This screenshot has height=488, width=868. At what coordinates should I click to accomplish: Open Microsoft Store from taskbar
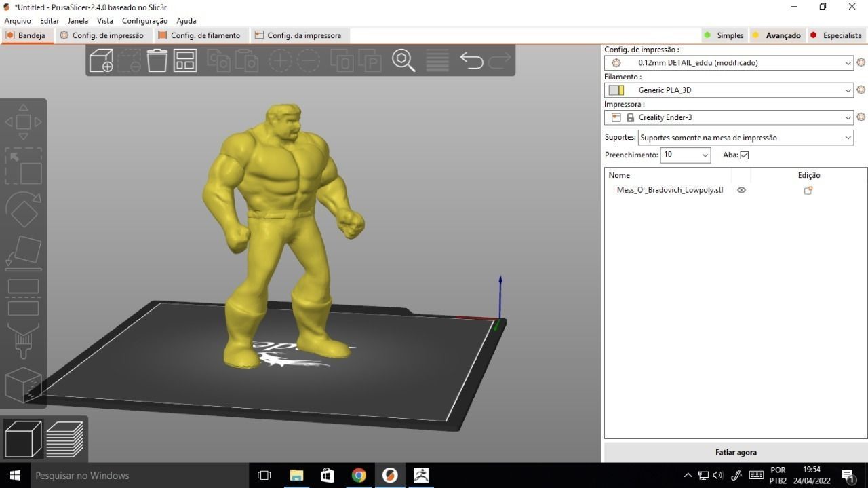click(x=328, y=475)
